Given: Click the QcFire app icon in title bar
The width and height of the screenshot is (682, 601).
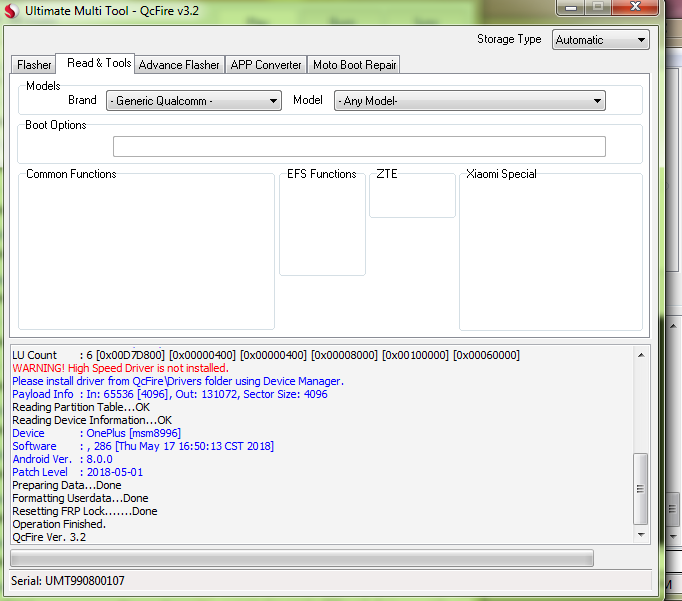Looking at the screenshot, I should coord(11,11).
